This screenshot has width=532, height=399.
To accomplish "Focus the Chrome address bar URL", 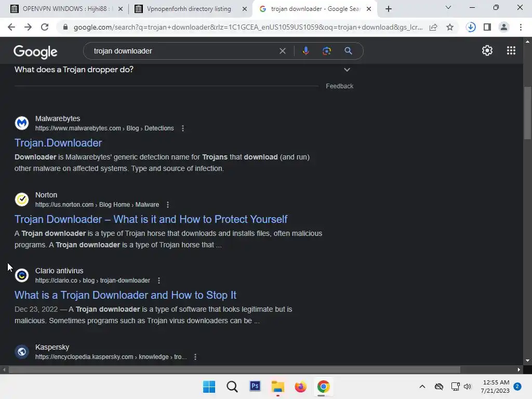I will click(248, 27).
